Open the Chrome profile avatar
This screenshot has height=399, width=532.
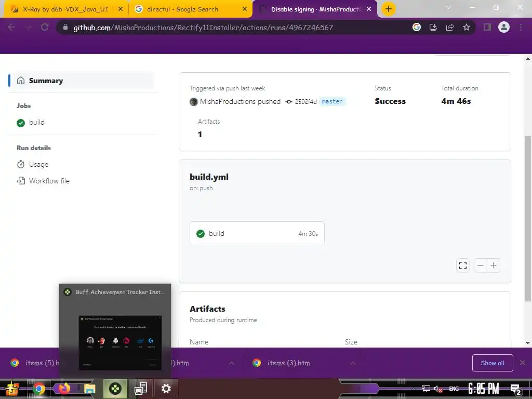pos(504,27)
